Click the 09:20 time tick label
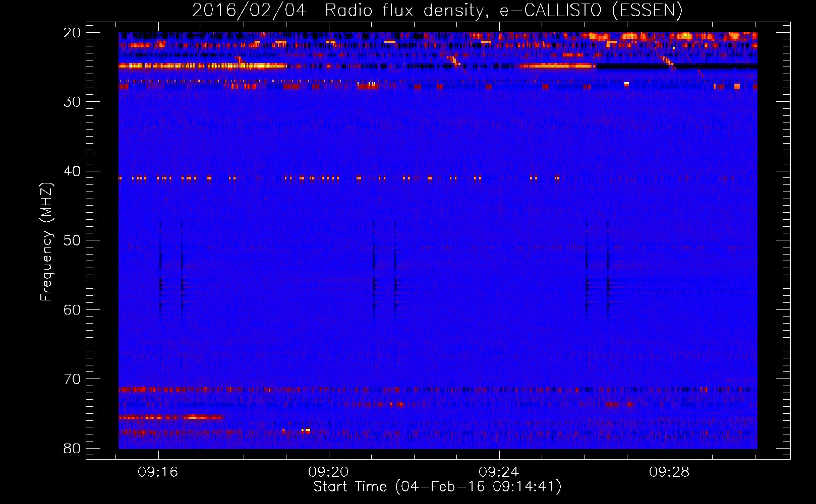This screenshot has height=504, width=816. (x=329, y=472)
